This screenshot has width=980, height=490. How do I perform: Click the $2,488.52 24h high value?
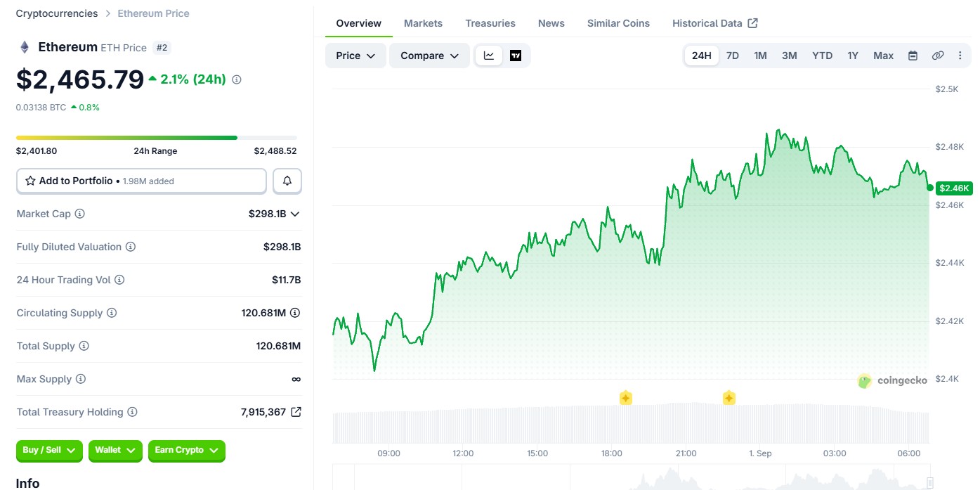(x=275, y=151)
